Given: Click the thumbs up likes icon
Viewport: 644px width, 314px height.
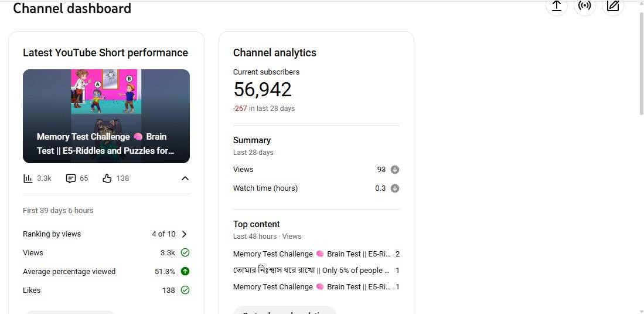Looking at the screenshot, I should [x=107, y=178].
